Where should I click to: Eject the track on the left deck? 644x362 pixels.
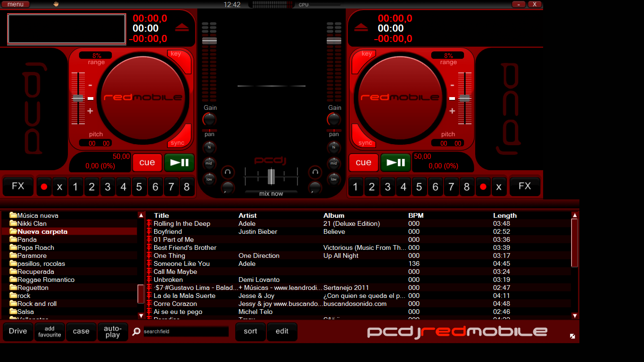[182, 28]
